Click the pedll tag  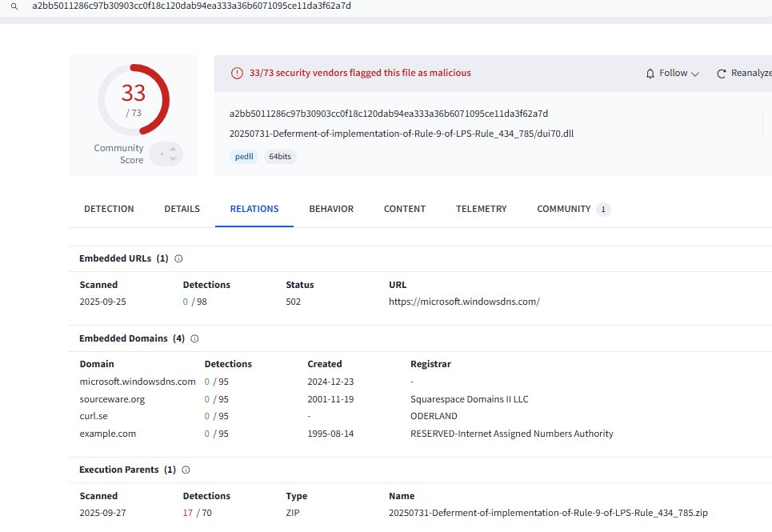(x=244, y=157)
